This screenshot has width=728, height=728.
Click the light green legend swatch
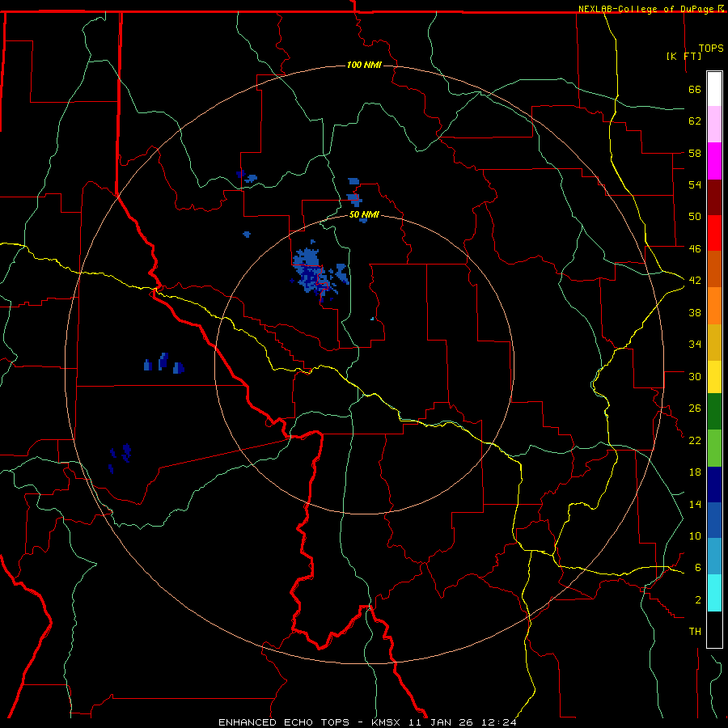click(x=714, y=448)
